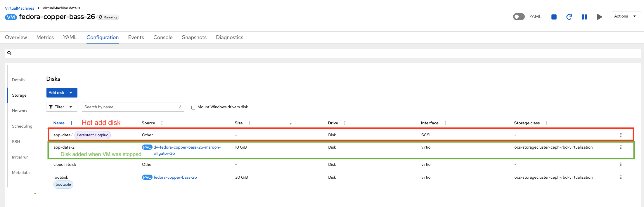Open the fedora-copper-bass-26 PVC link
644x207 pixels.
175,177
